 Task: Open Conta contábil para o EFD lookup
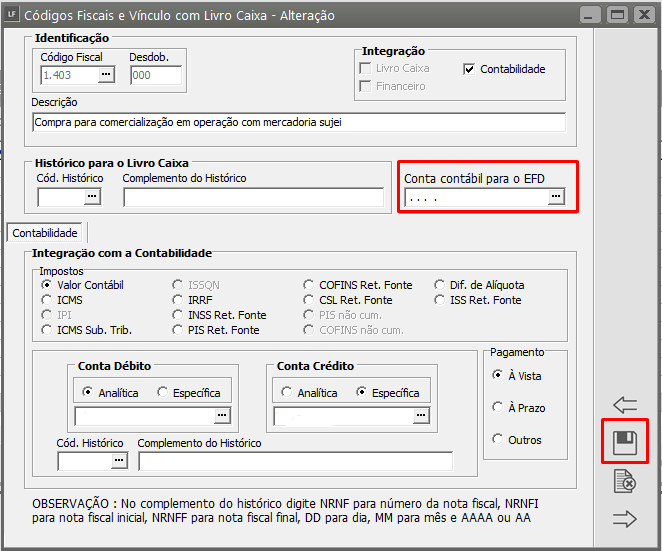click(556, 198)
